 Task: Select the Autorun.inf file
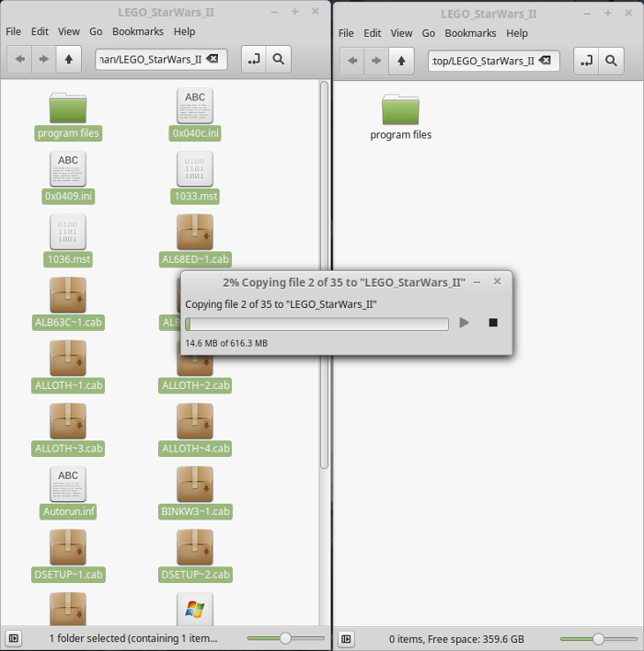coord(68,493)
